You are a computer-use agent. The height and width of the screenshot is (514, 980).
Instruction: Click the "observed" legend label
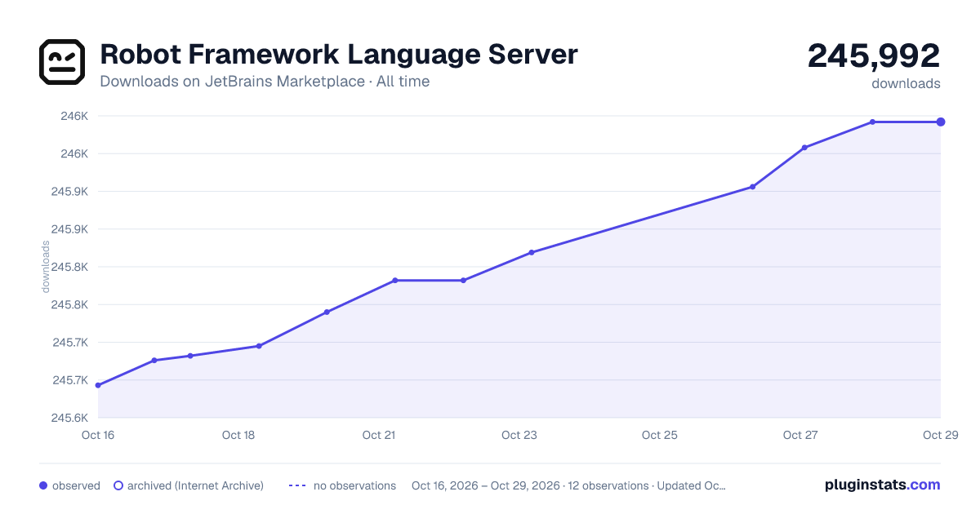coord(76,485)
